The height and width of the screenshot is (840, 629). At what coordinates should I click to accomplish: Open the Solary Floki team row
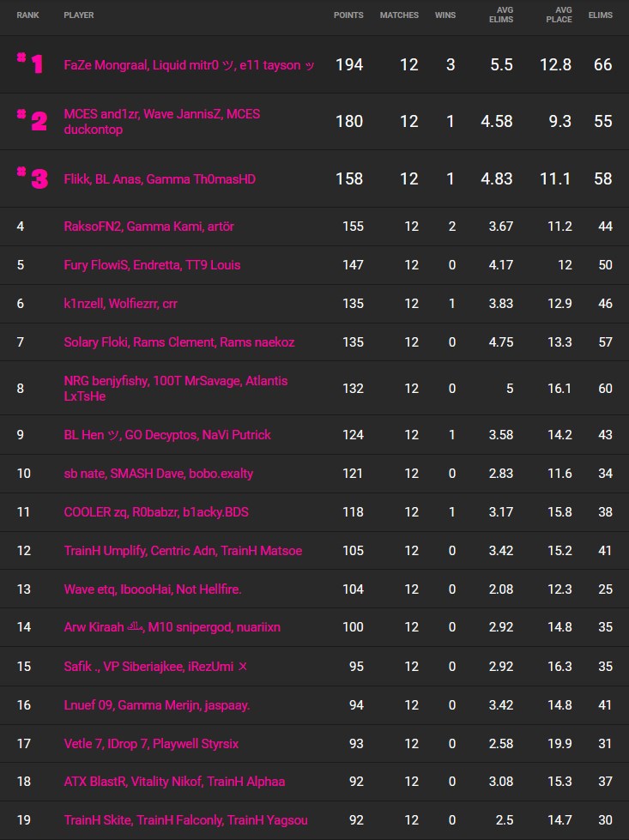(178, 342)
